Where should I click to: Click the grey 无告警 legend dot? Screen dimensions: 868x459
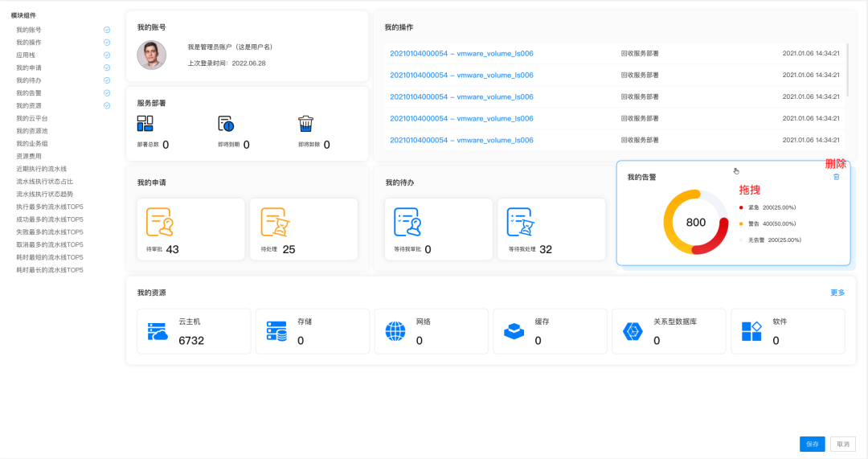741,240
